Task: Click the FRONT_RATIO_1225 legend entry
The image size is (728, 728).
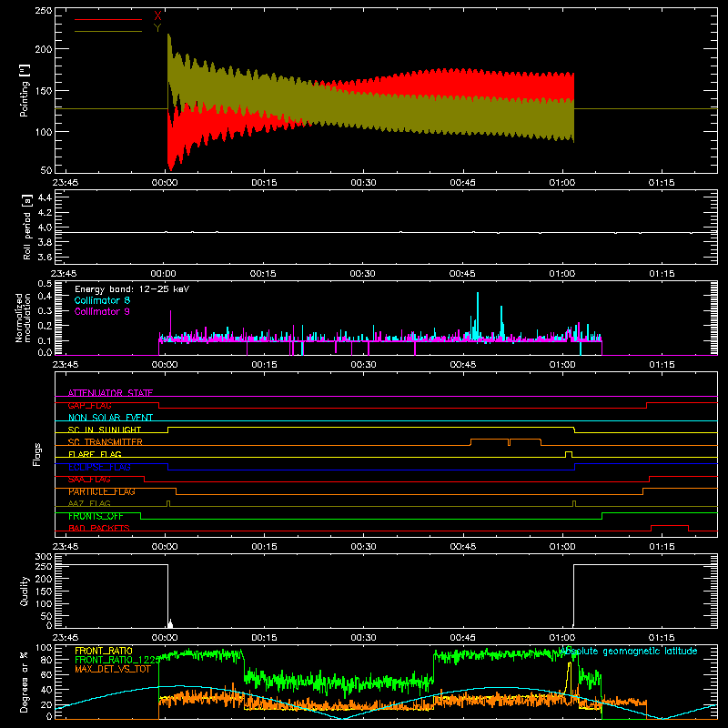Action: (117, 660)
